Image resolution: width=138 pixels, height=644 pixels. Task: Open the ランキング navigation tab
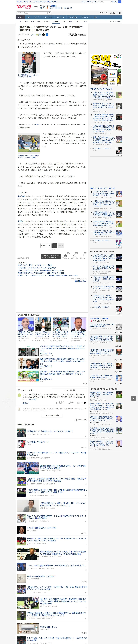coord(86,17)
